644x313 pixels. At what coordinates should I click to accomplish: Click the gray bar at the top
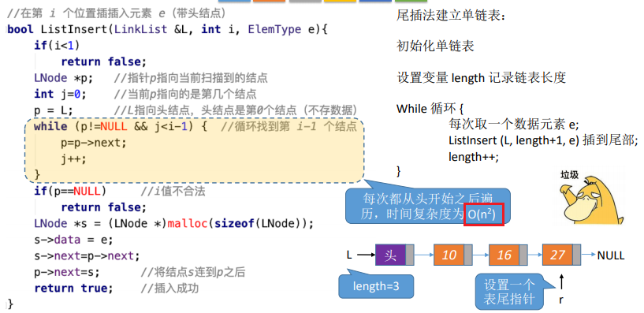point(305,2)
